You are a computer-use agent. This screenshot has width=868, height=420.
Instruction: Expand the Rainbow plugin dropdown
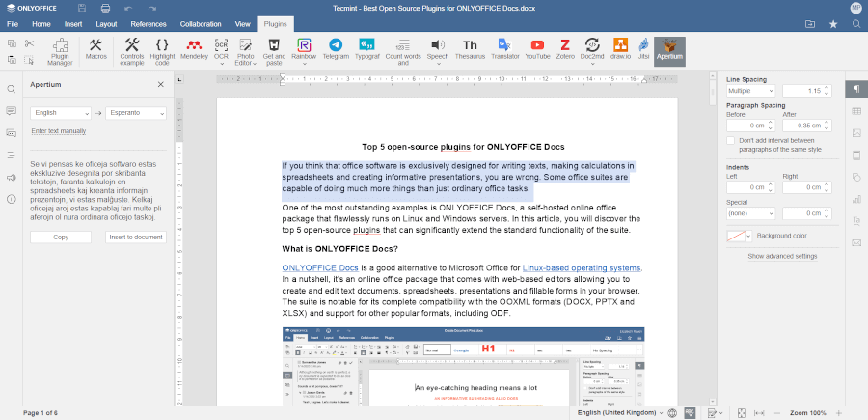304,64
